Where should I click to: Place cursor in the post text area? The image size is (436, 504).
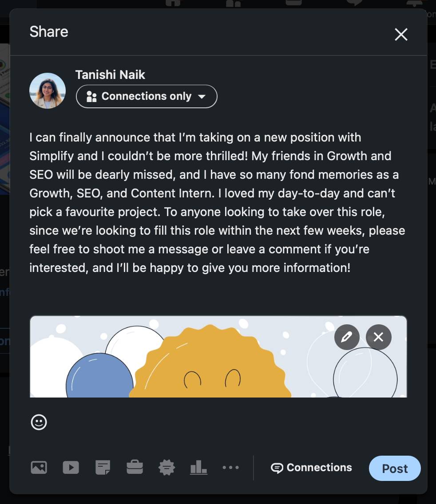[x=218, y=202]
